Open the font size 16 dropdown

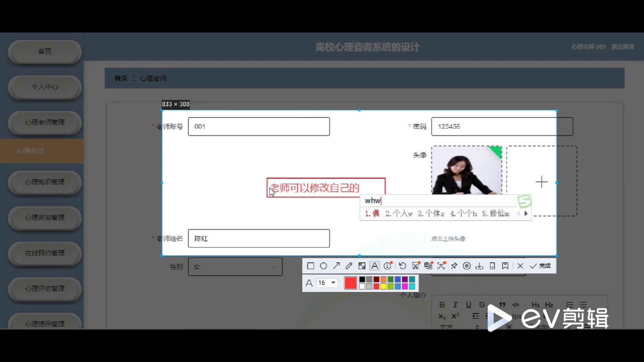(327, 283)
